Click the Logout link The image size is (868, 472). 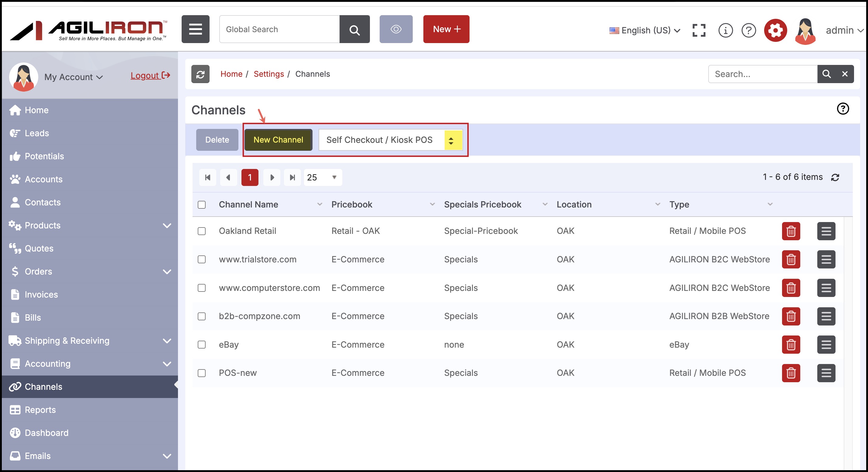tap(150, 76)
